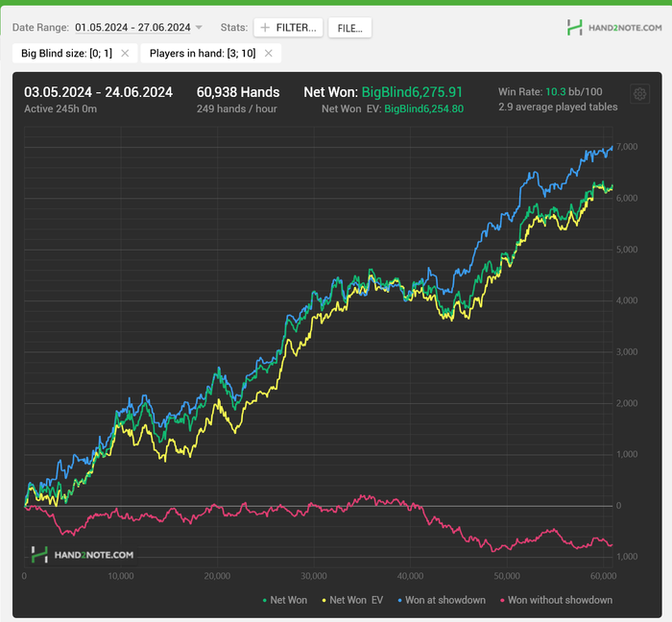Select the date range 01.05.2024 - 27.06.2024

(132, 28)
